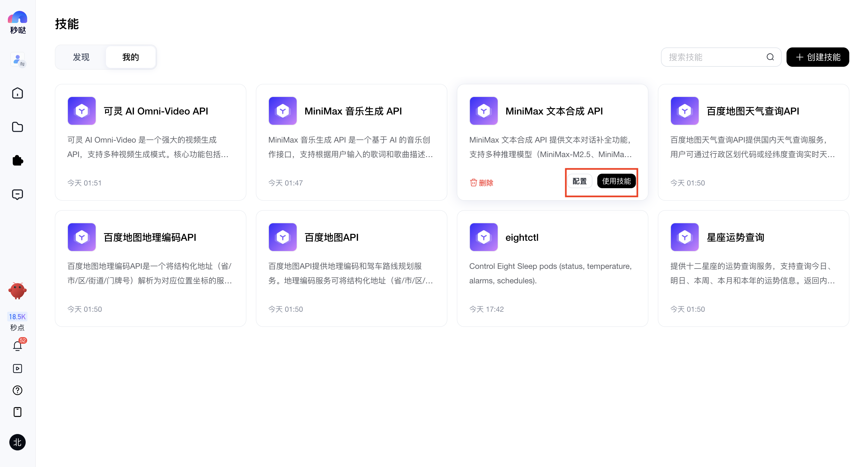Click the 今天 01:51 timestamp
This screenshot has width=868, height=467.
point(85,183)
